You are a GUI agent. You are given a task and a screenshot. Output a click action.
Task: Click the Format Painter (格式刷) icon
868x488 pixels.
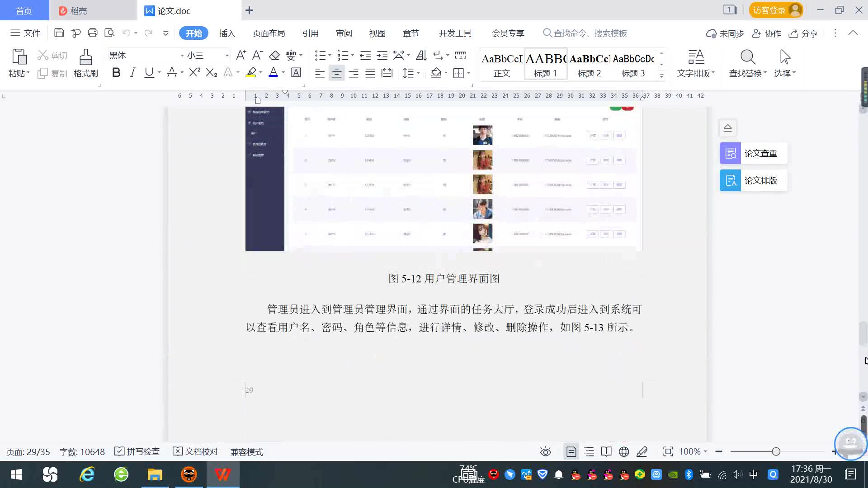click(x=85, y=58)
